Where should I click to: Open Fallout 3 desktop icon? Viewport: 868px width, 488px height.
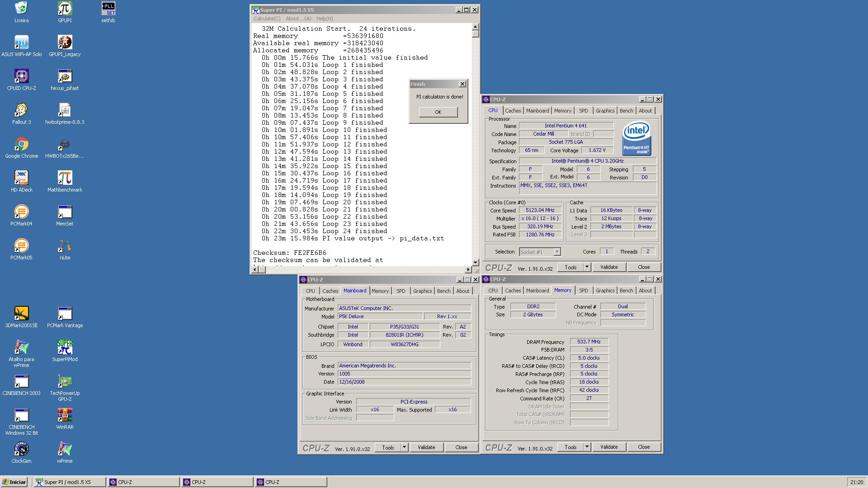(x=21, y=114)
